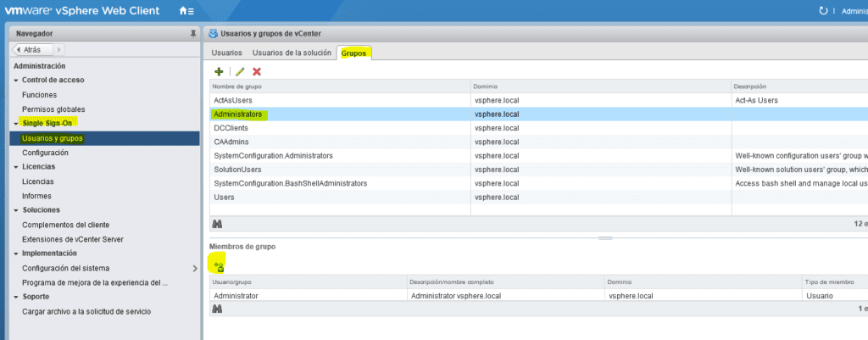Click the forward history arrow next to Atrás
The height and width of the screenshot is (340, 868).
tap(58, 50)
